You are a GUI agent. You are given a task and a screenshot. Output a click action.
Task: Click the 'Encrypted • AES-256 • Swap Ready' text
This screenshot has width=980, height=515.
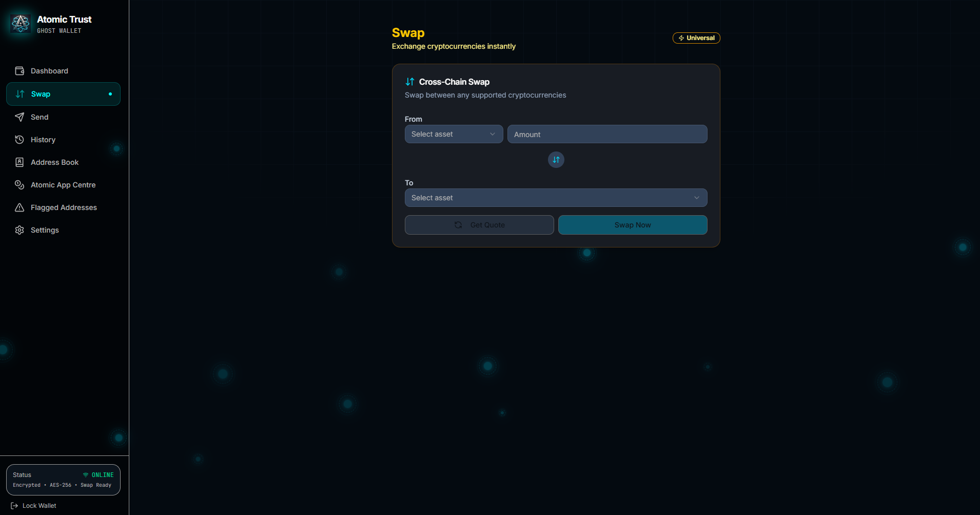click(x=62, y=485)
